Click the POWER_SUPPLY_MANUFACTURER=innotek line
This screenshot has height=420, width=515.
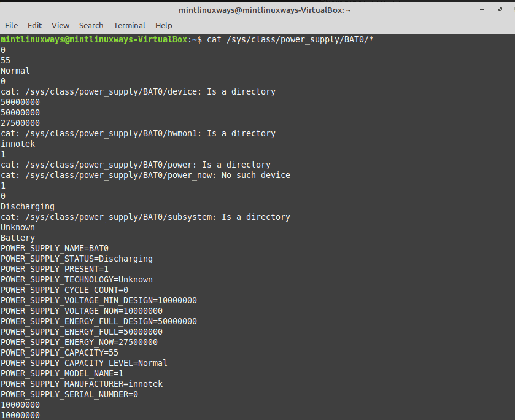pyautogui.click(x=82, y=384)
